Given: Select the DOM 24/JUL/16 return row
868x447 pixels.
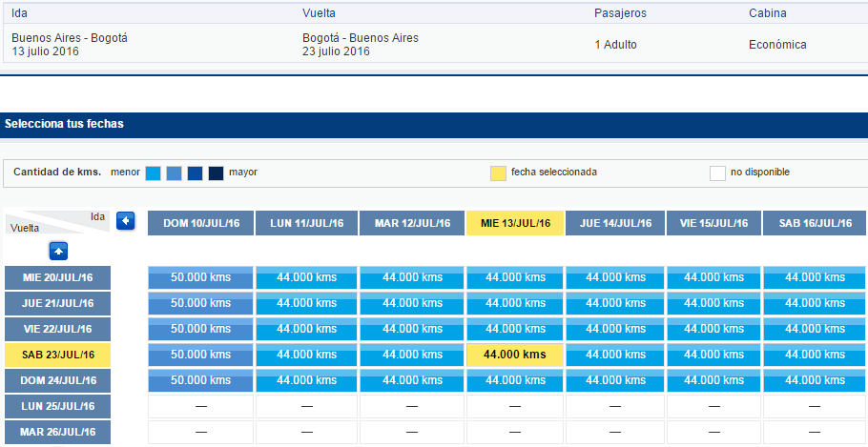Looking at the screenshot, I should pyautogui.click(x=57, y=380).
